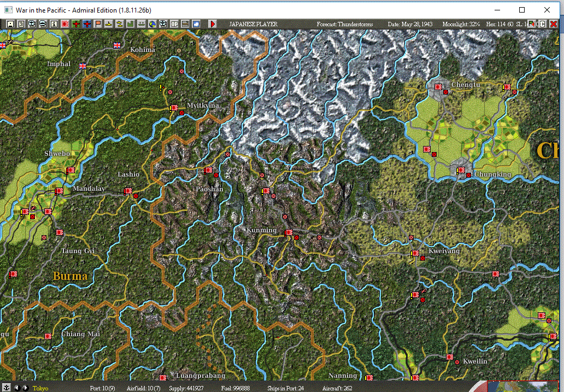Click the Ships in Port: 24 entry
The image size is (564, 392).
(286, 388)
